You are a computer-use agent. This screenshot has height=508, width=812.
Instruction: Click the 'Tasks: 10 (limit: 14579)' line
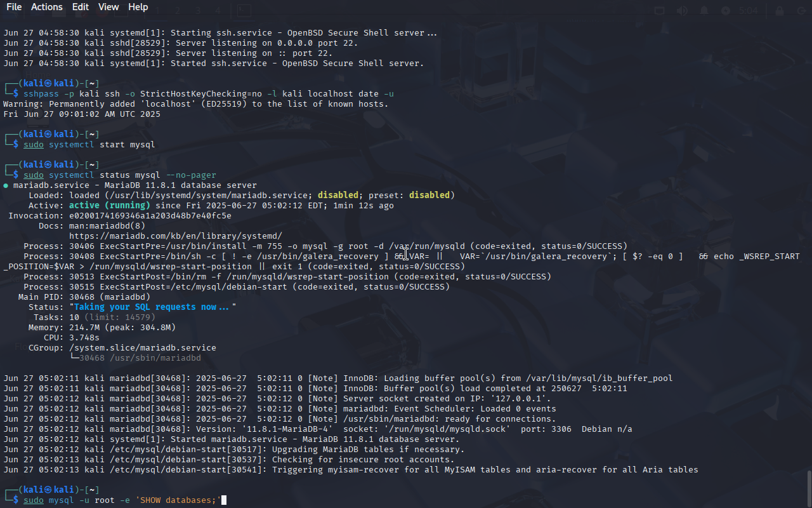click(x=95, y=317)
